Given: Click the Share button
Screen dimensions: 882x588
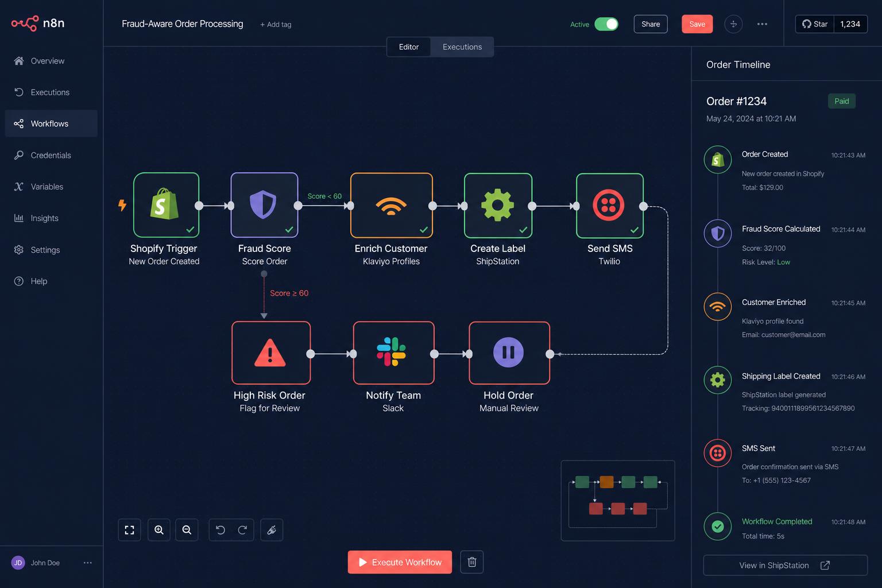Looking at the screenshot, I should (x=651, y=24).
